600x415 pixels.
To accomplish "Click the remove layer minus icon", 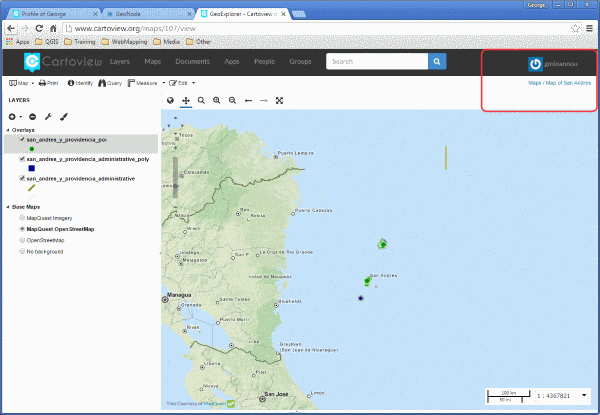I will (x=33, y=117).
